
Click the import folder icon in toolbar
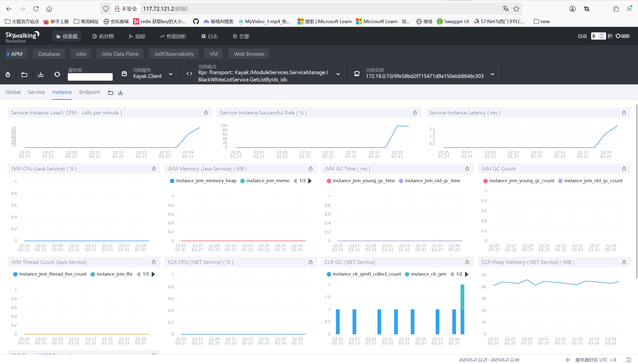point(24,74)
